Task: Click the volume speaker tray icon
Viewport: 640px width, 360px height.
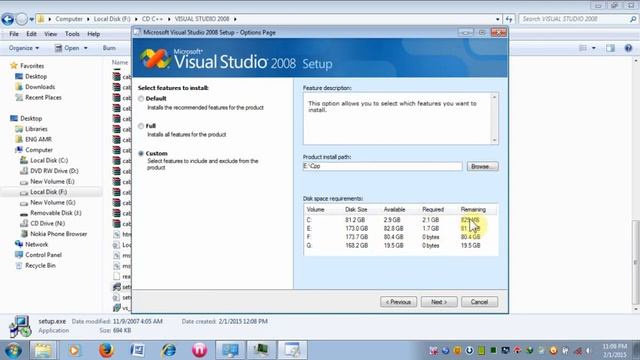Action: (589, 351)
